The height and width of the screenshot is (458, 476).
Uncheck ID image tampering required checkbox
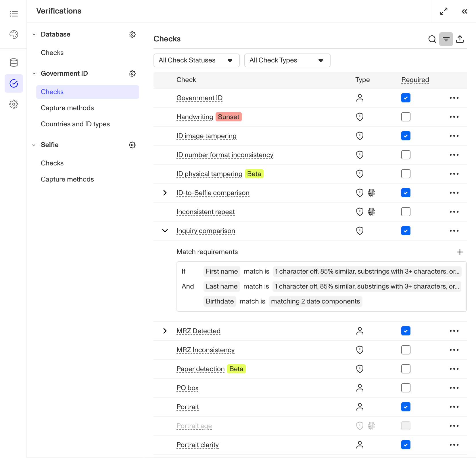(x=406, y=136)
